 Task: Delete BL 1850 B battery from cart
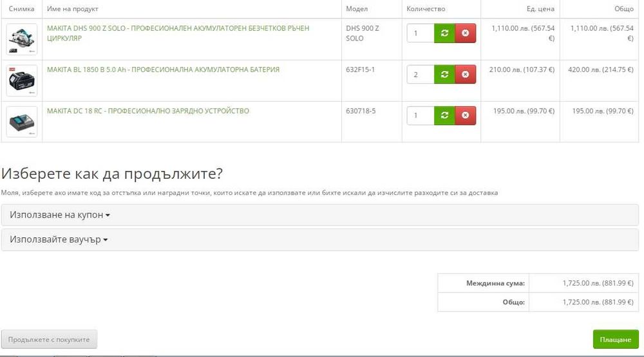pos(466,74)
